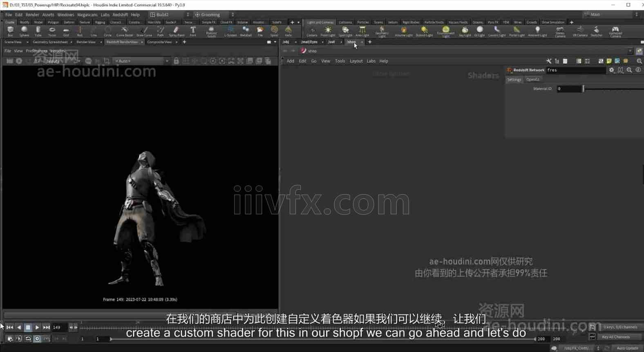Play the timeline forward
Screen dimensions: 644x352
(x=37, y=327)
